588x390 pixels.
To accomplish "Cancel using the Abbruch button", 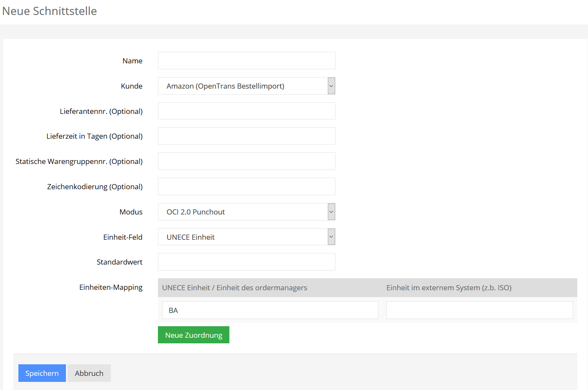I will (89, 373).
